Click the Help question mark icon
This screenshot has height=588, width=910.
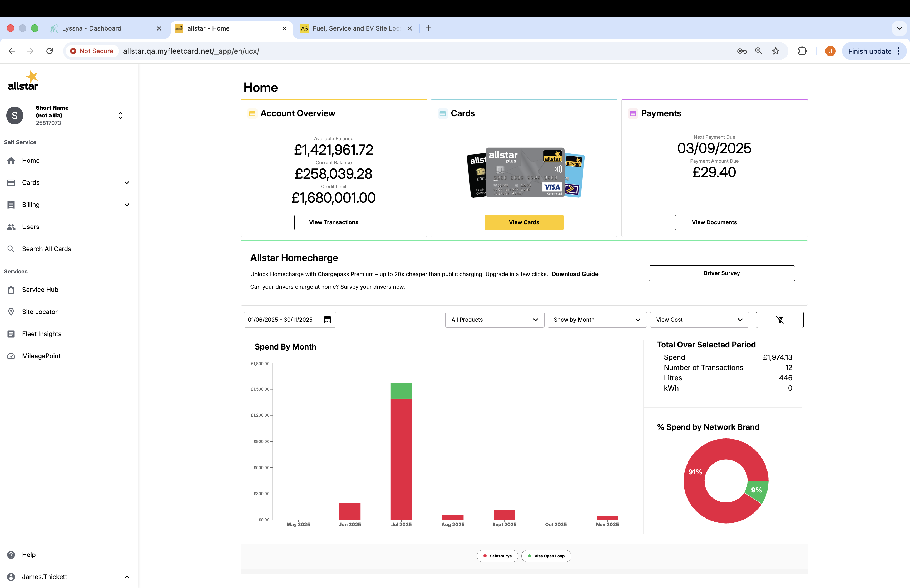pyautogui.click(x=11, y=554)
